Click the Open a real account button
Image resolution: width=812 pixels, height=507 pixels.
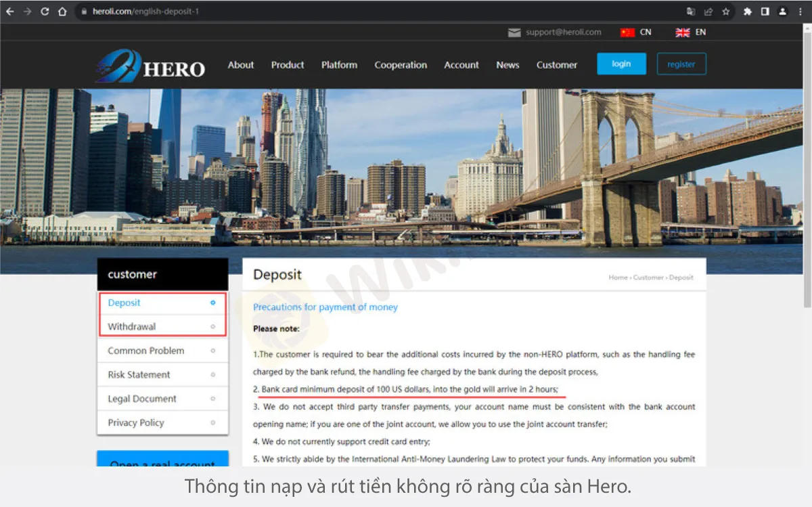tap(162, 459)
